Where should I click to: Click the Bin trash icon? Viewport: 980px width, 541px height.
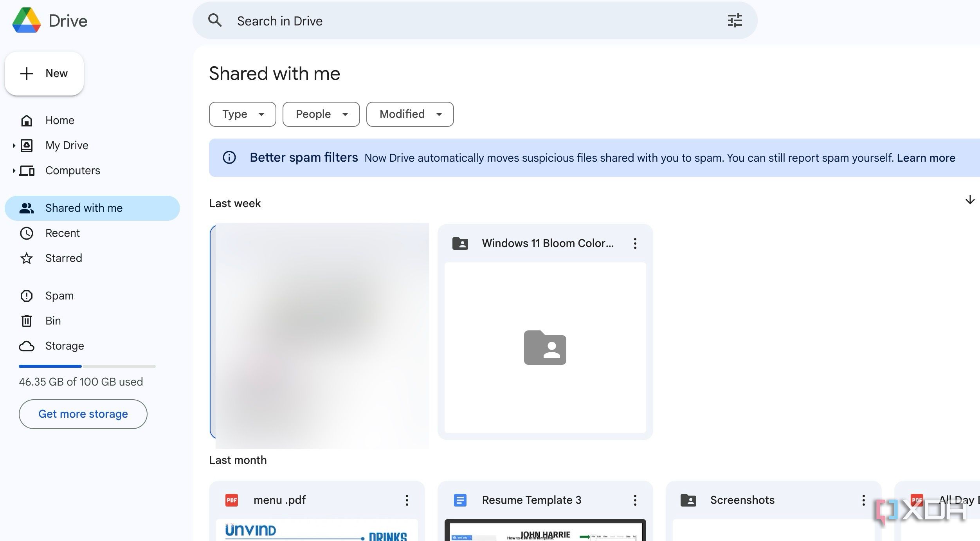(x=27, y=321)
